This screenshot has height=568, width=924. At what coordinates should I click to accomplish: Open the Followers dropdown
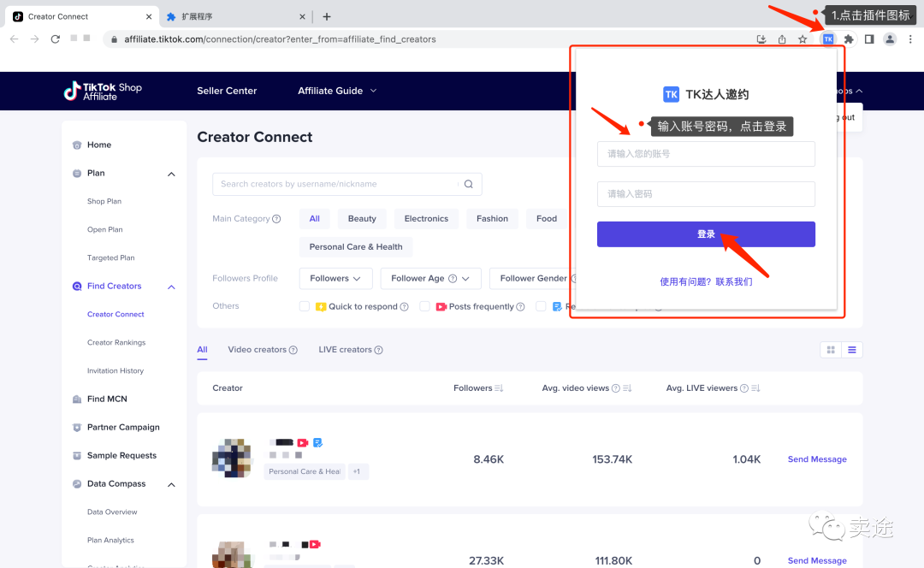pos(336,279)
